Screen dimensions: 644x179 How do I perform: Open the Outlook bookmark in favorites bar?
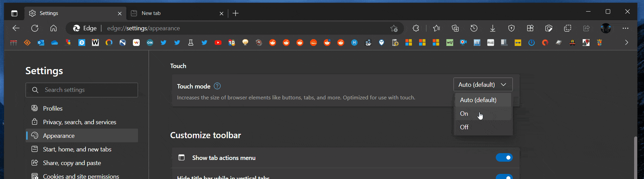(x=41, y=43)
